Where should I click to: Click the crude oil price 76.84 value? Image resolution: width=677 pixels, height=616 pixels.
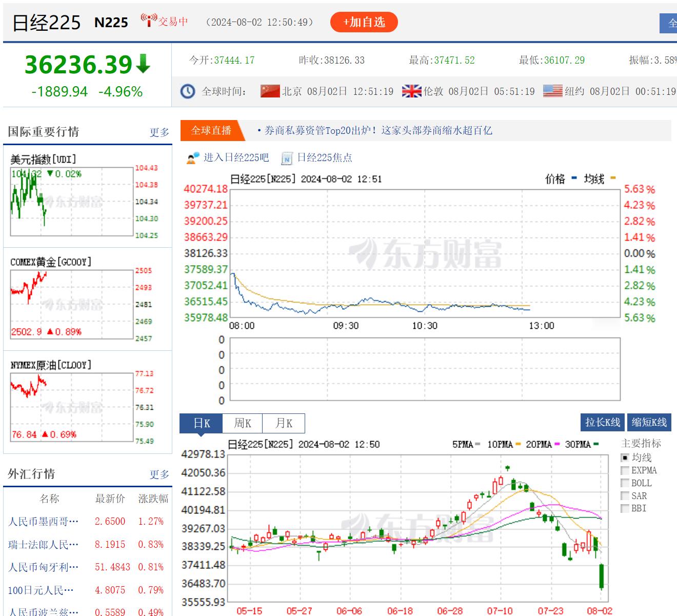[24, 435]
